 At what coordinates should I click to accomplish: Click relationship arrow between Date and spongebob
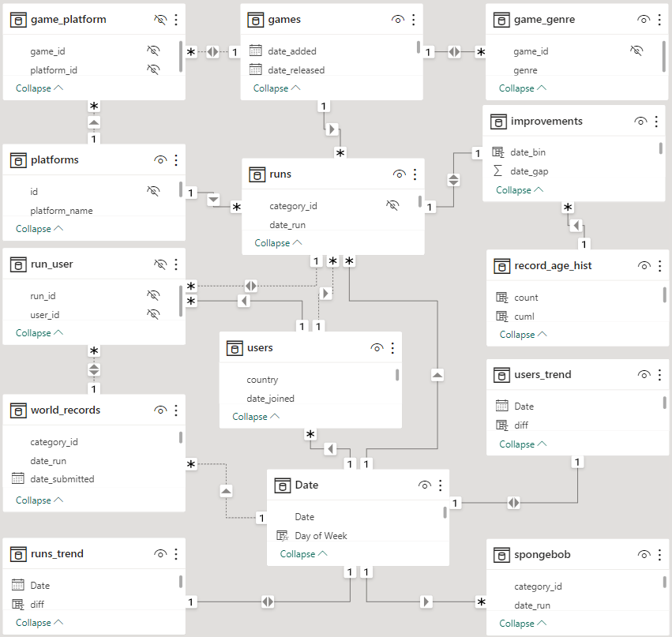pyautogui.click(x=426, y=602)
